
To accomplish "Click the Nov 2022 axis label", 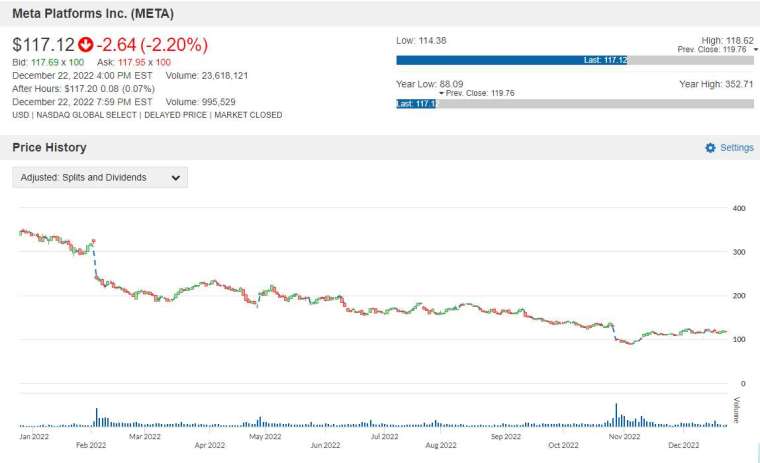I will coord(624,436).
